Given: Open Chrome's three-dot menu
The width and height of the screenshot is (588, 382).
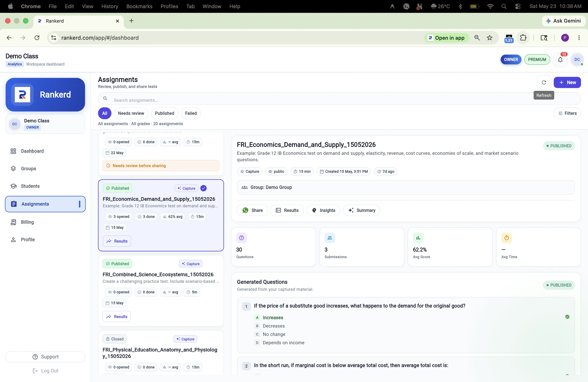Looking at the screenshot, I should [x=579, y=38].
